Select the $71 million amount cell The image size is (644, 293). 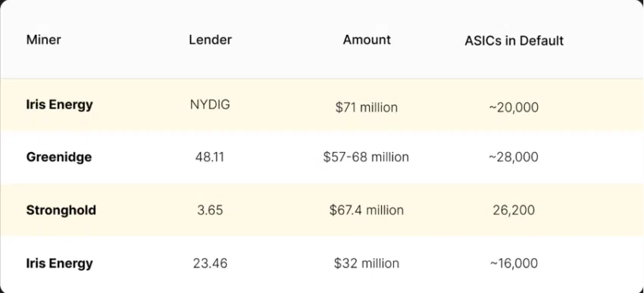(367, 108)
